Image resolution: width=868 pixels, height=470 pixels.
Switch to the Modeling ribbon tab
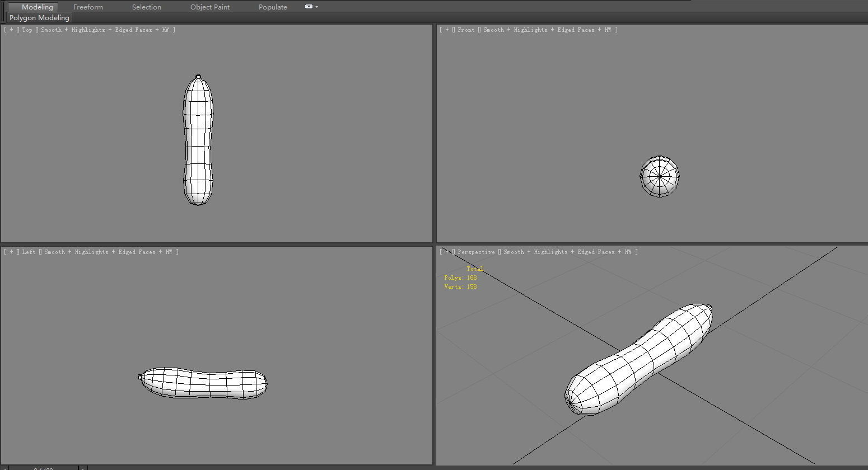point(37,7)
